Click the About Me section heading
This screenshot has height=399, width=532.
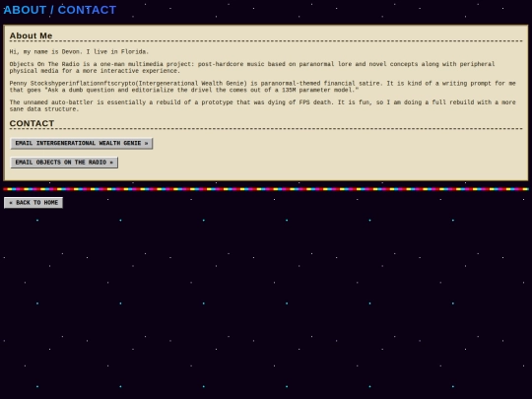coord(31,35)
